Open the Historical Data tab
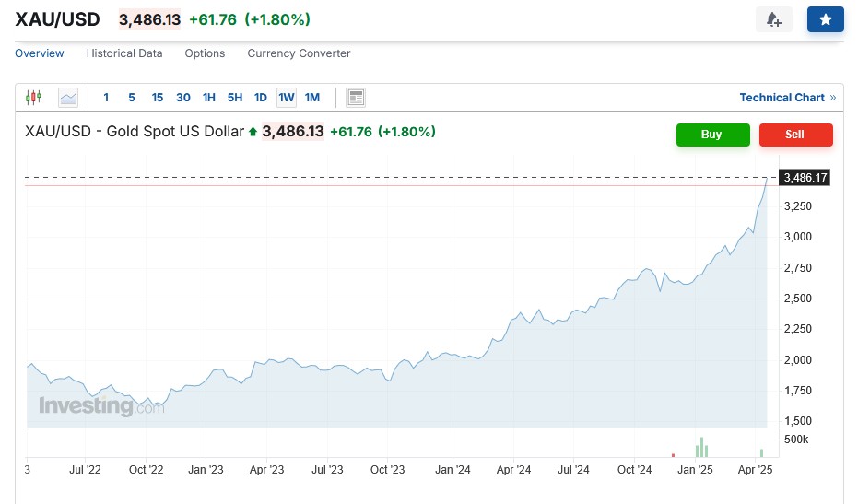The image size is (858, 504). pos(124,53)
